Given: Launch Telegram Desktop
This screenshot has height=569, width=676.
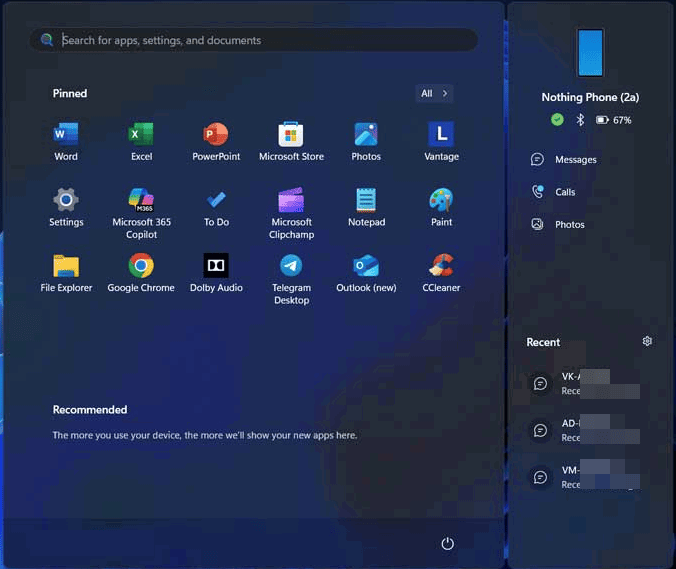Looking at the screenshot, I should pos(291,279).
